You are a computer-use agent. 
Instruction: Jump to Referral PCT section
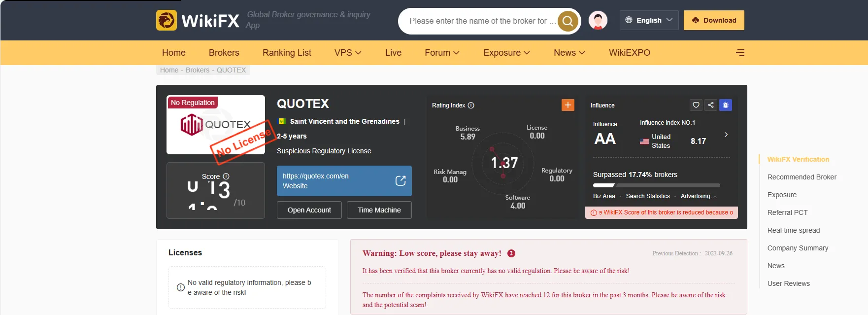(x=787, y=212)
